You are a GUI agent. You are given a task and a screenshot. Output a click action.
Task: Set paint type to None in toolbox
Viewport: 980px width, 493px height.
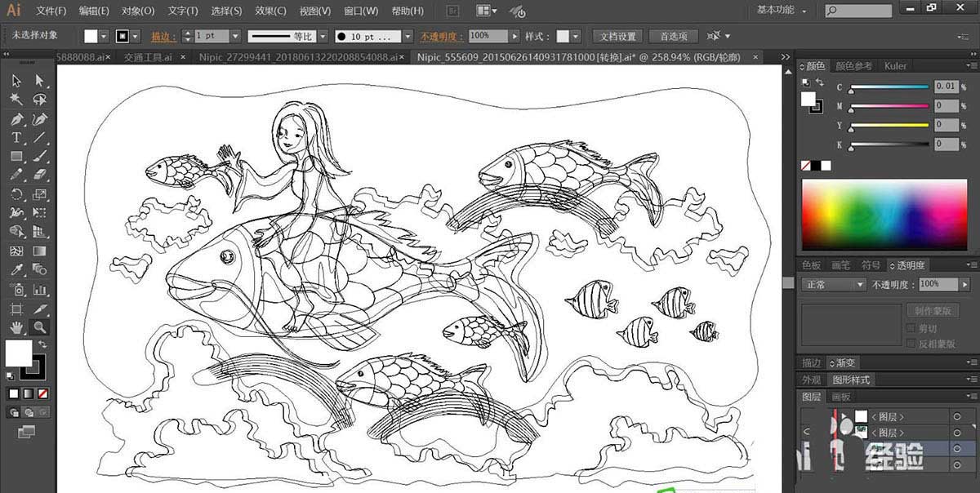pyautogui.click(x=42, y=393)
